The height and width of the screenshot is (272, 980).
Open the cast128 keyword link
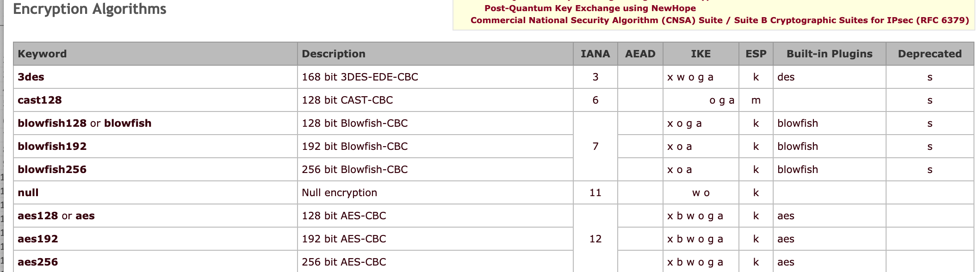coord(40,100)
